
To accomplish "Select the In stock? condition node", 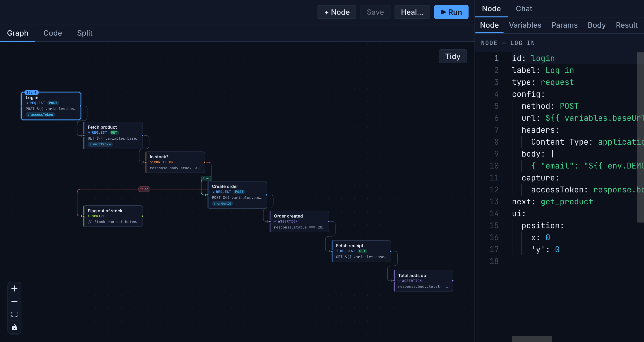I will point(175,162).
